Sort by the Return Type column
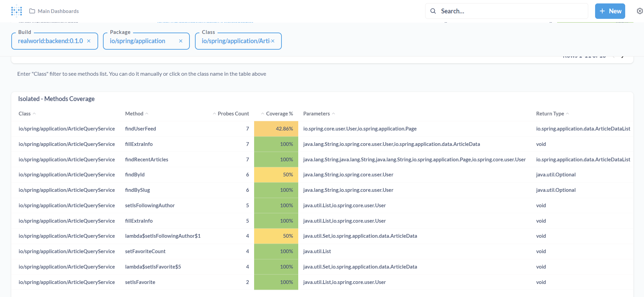This screenshot has width=644, height=297. 552,114
